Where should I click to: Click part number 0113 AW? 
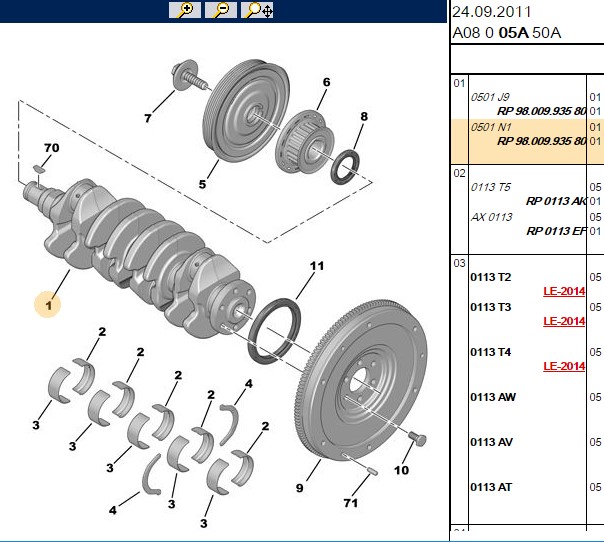point(493,397)
